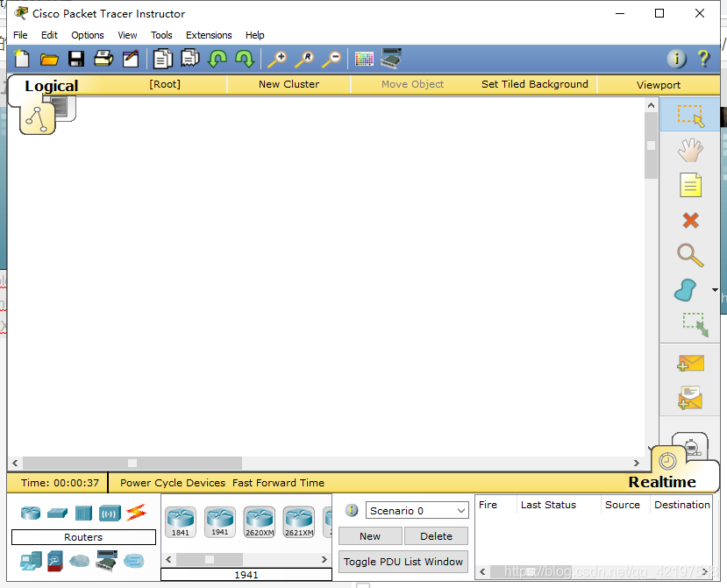Select the Wireless Devices category icon
The width and height of the screenshot is (727, 588).
(110, 514)
